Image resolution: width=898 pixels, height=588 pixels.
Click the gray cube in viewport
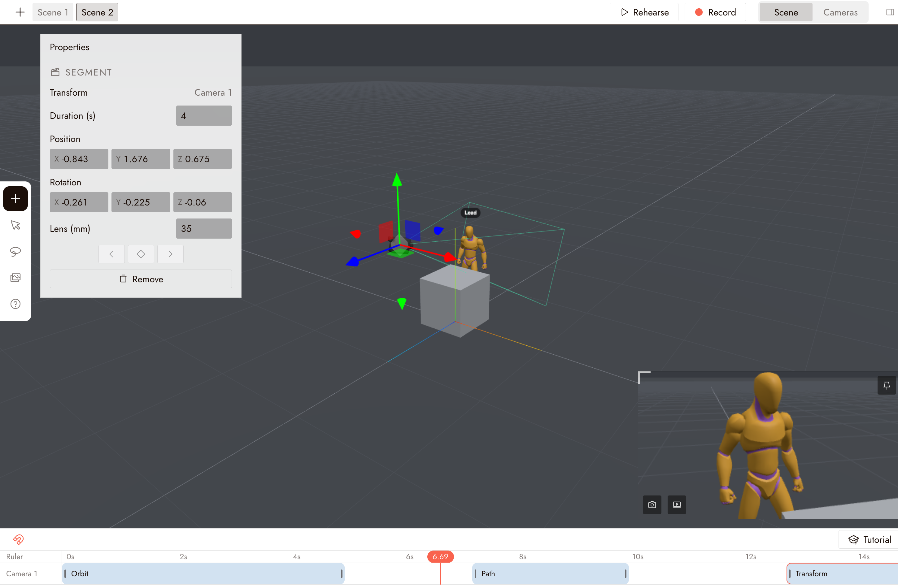coord(455,302)
